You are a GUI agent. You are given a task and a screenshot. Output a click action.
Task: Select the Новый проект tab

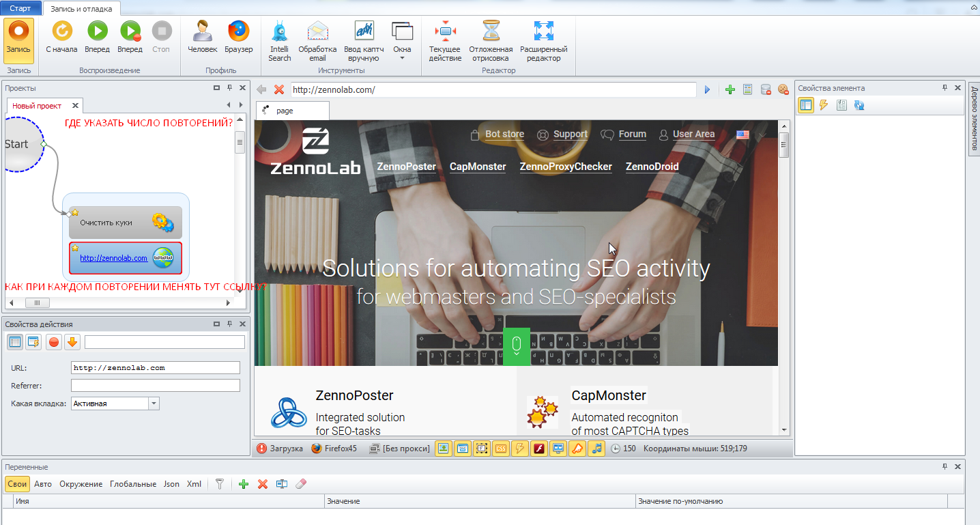37,106
